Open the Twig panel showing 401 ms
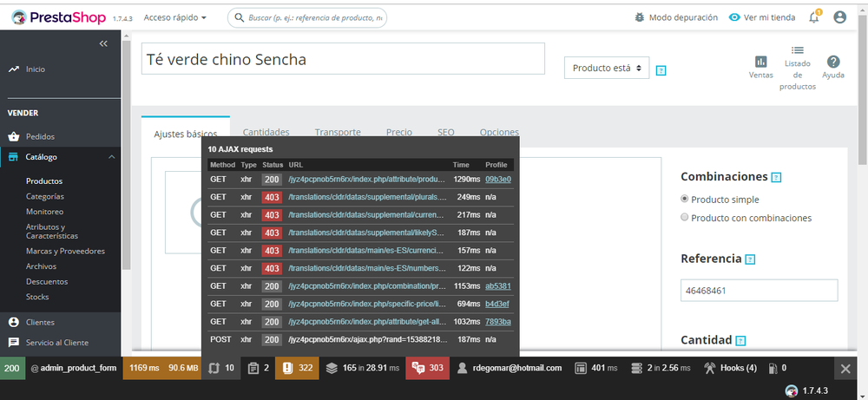Screen dimensions: 868x400 [x=596, y=368]
